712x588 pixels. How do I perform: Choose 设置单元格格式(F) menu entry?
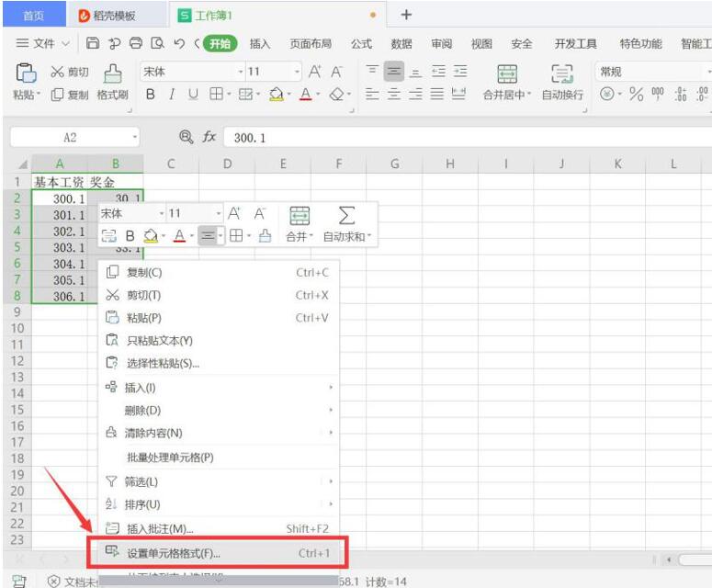tap(218, 552)
